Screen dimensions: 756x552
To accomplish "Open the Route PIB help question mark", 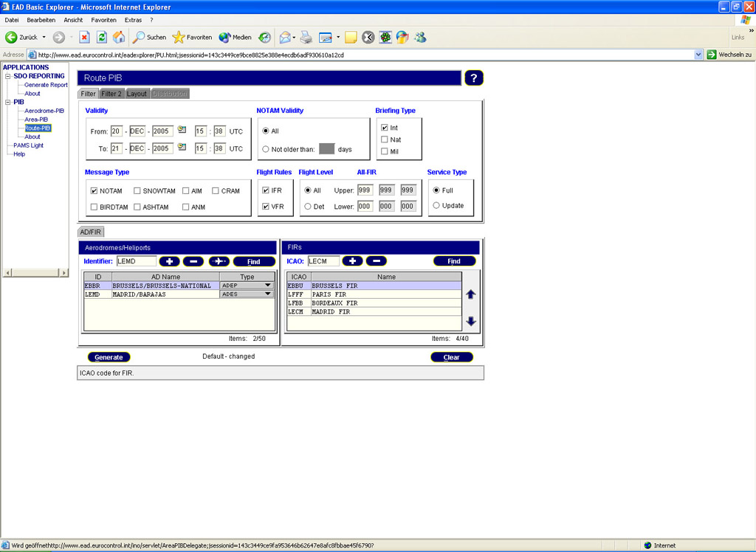I will (473, 77).
